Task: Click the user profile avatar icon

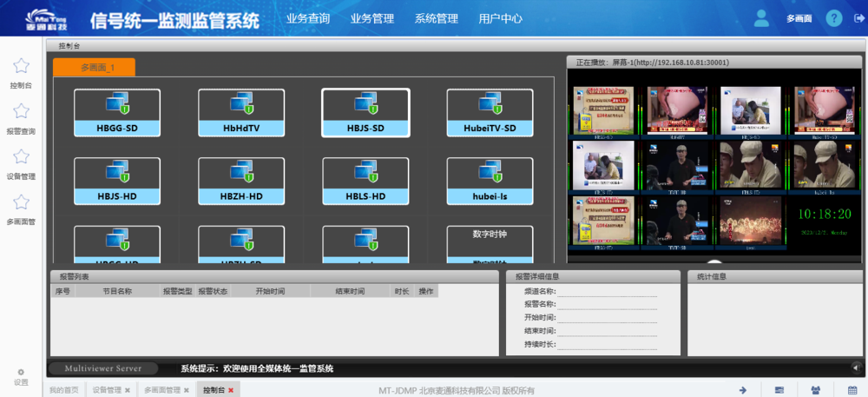Action: (761, 17)
